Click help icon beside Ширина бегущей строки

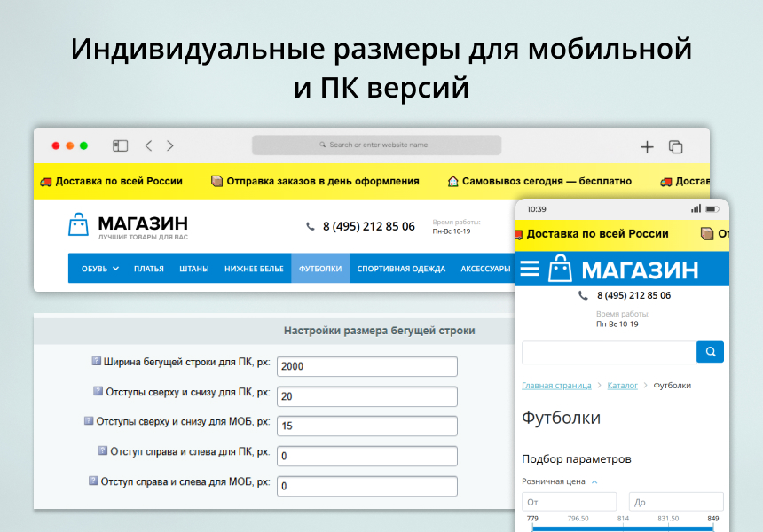click(97, 362)
